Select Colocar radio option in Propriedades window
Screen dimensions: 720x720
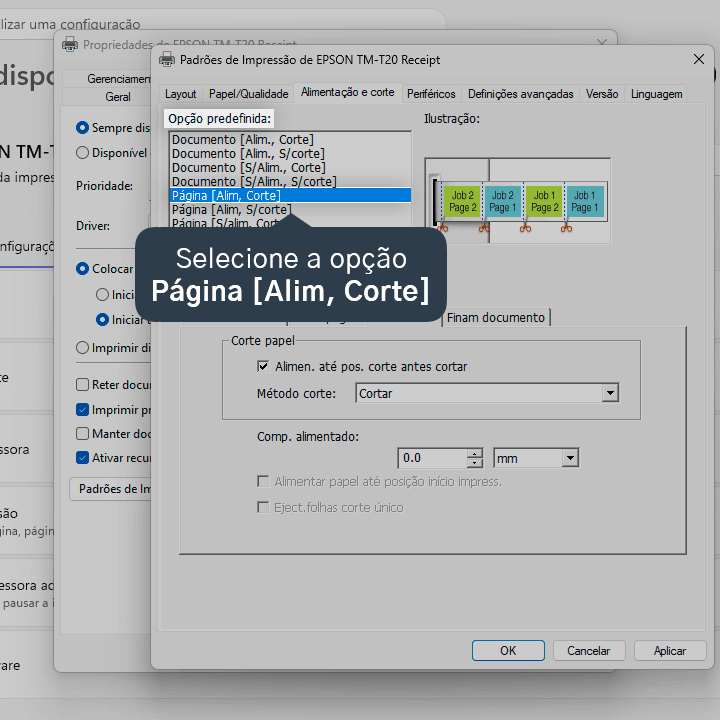click(x=82, y=269)
